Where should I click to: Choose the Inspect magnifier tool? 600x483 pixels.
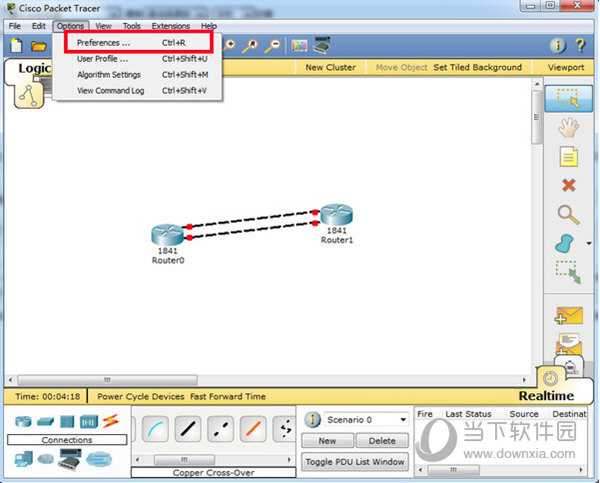pos(568,214)
